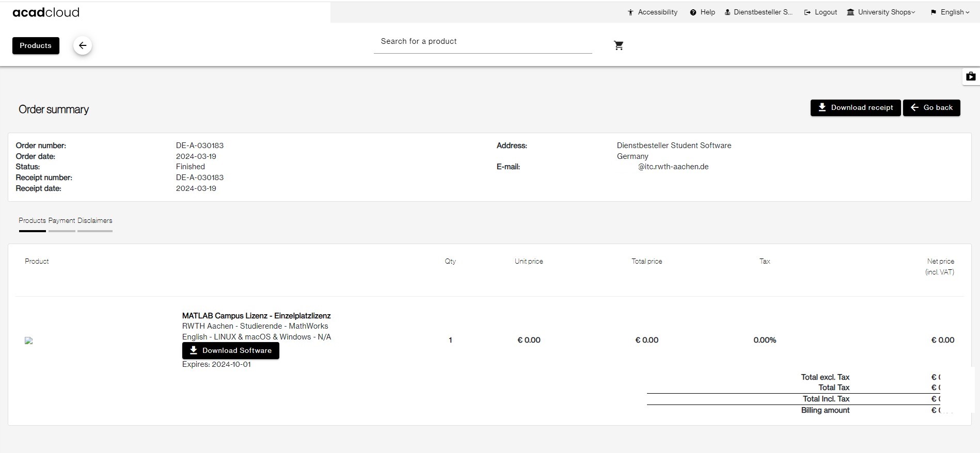Switch to the Disclaimers tab
This screenshot has height=453, width=980.
[94, 221]
